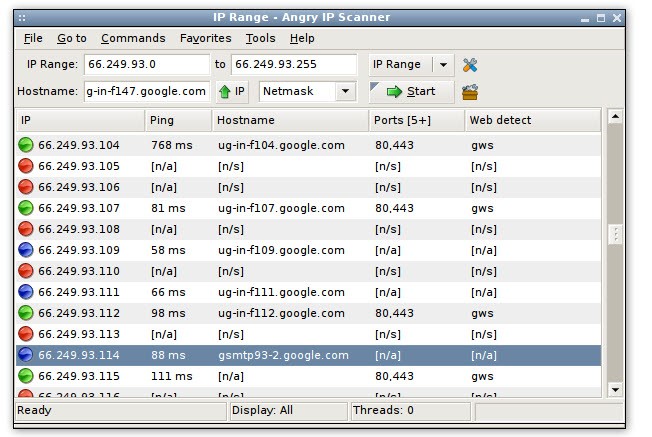Open the Go to menu
This screenshot has height=437, width=652.
pyautogui.click(x=72, y=38)
